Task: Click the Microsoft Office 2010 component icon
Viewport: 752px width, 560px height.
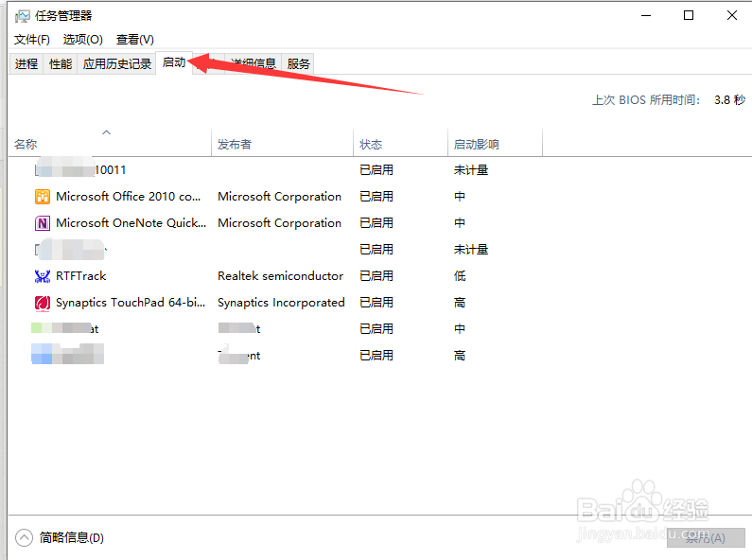Action: pyautogui.click(x=43, y=197)
